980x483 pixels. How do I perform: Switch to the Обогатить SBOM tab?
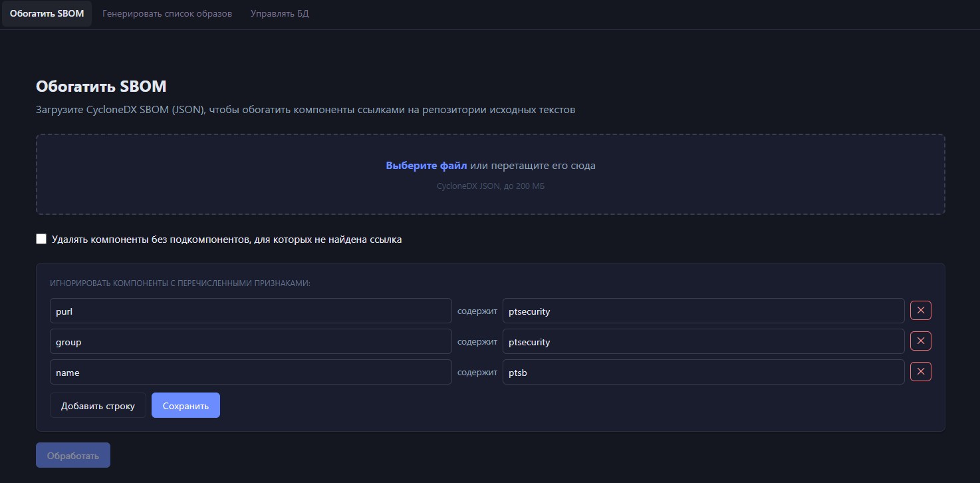[47, 13]
